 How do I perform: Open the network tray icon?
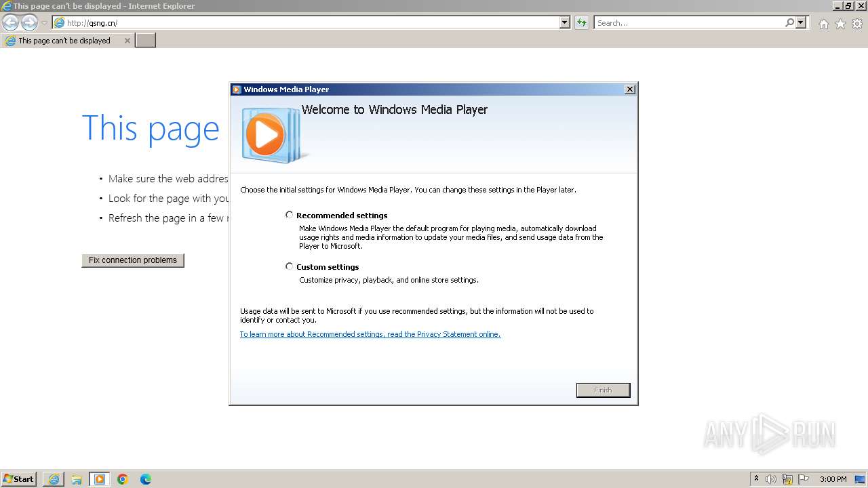(787, 479)
